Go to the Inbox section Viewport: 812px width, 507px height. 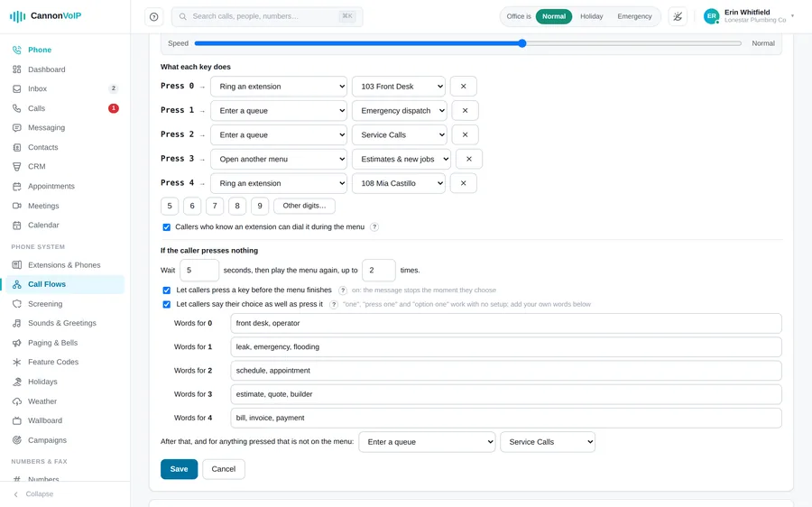click(x=65, y=89)
